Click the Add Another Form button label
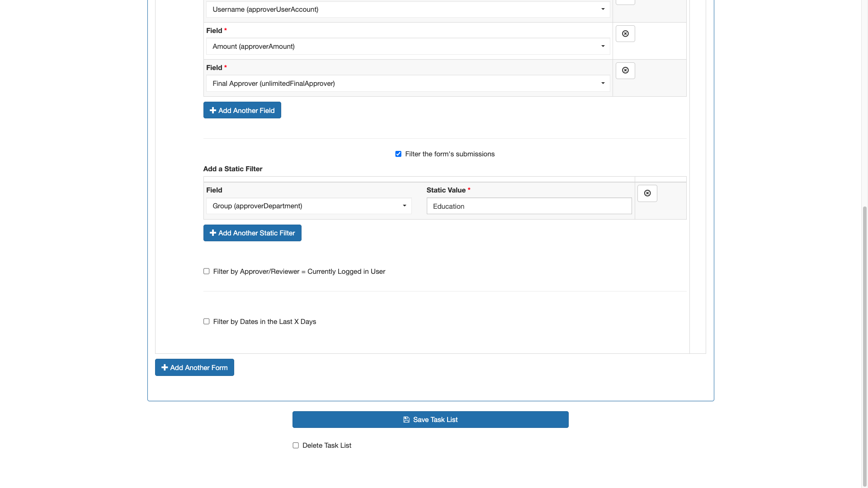Image resolution: width=868 pixels, height=488 pixels. point(199,368)
